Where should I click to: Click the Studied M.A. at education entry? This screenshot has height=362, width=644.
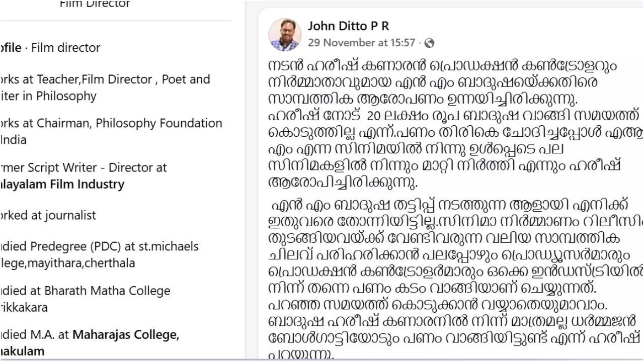point(90,342)
